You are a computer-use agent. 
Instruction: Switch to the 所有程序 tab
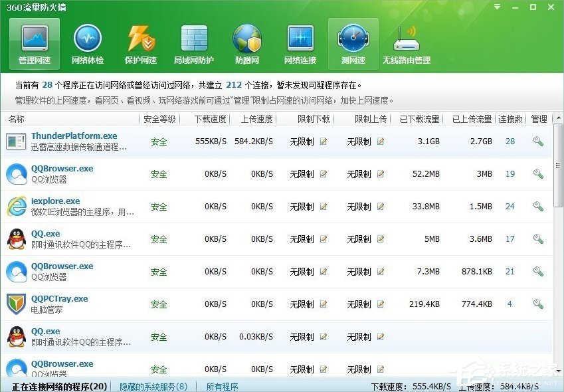click(222, 385)
